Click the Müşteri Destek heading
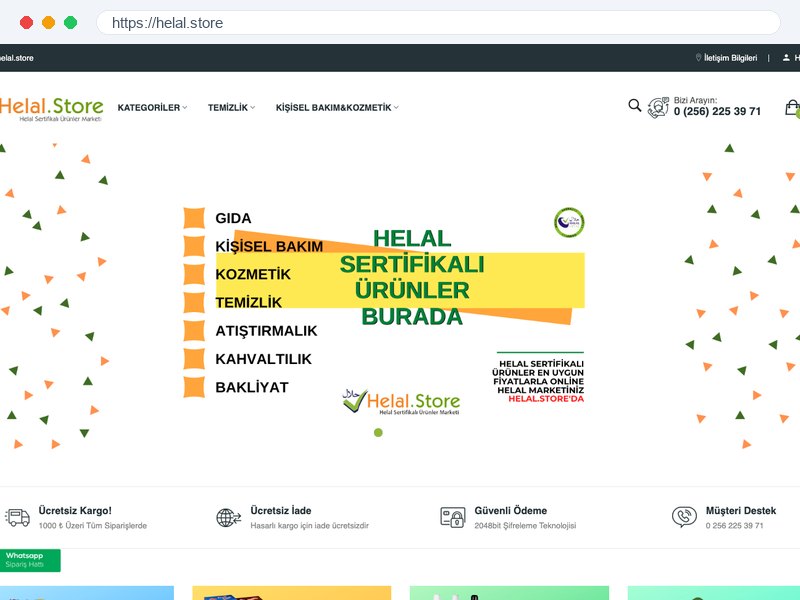The image size is (800, 600). pyautogui.click(x=741, y=511)
